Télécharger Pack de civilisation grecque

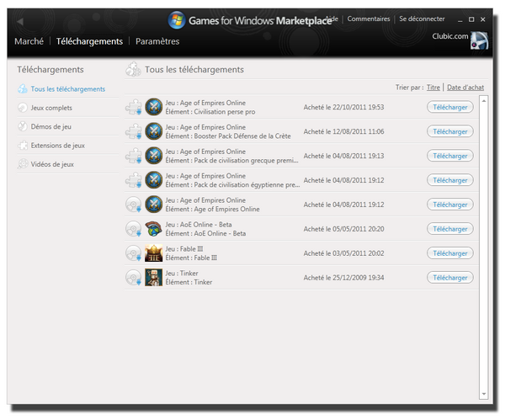450,156
